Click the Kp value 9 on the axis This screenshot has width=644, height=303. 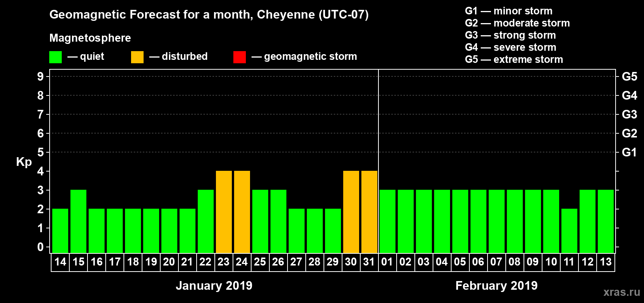(41, 77)
